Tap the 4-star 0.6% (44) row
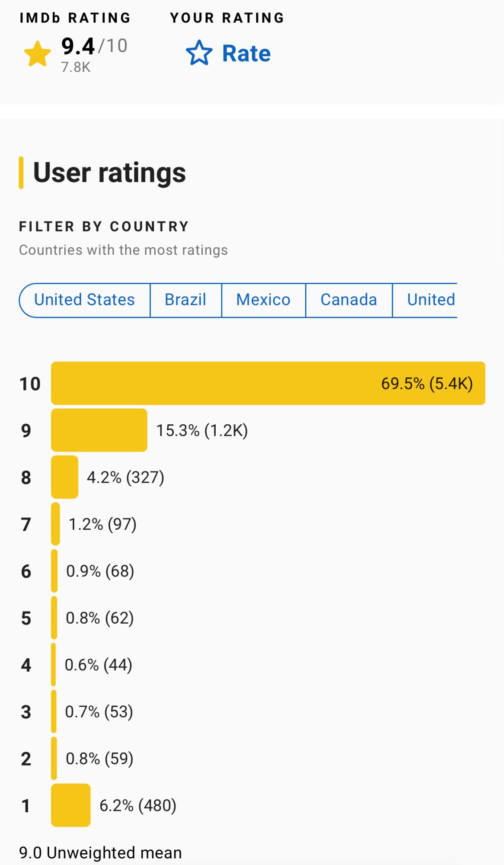504x865 pixels. (98, 665)
